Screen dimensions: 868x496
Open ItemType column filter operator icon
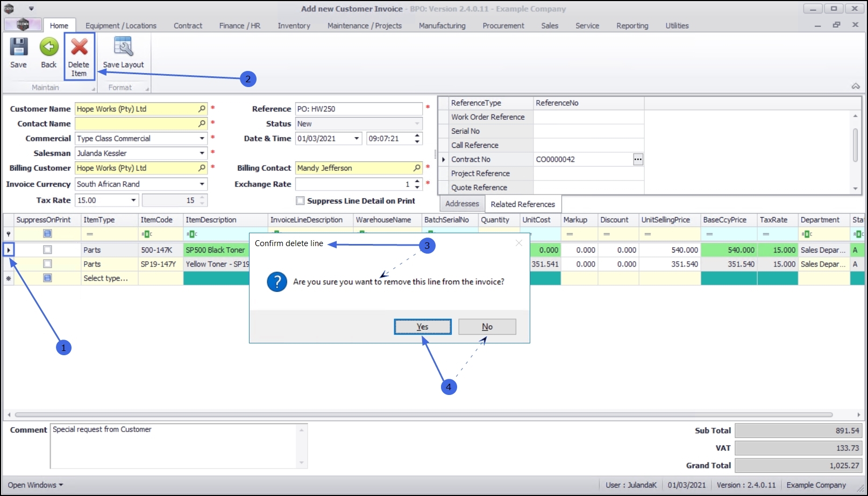click(90, 234)
